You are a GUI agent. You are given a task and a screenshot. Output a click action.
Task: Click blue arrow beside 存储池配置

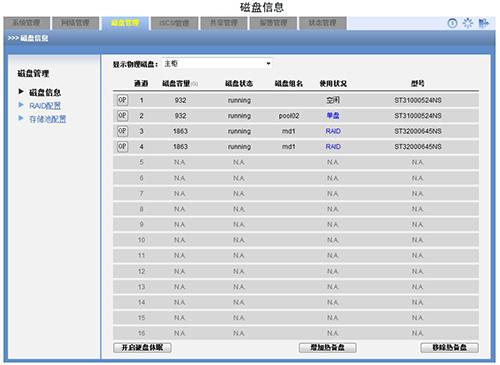click(21, 118)
